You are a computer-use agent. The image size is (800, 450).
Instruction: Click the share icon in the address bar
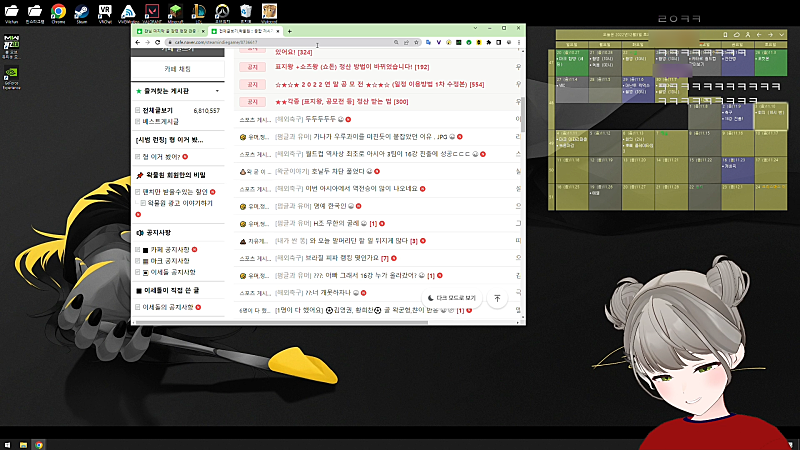(406, 42)
